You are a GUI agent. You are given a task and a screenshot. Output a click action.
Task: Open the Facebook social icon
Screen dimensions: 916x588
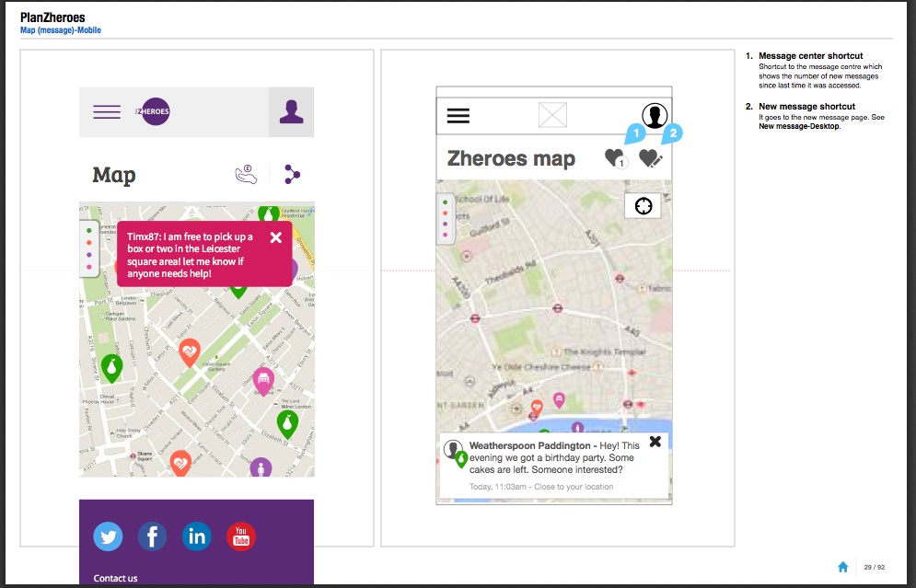152,536
